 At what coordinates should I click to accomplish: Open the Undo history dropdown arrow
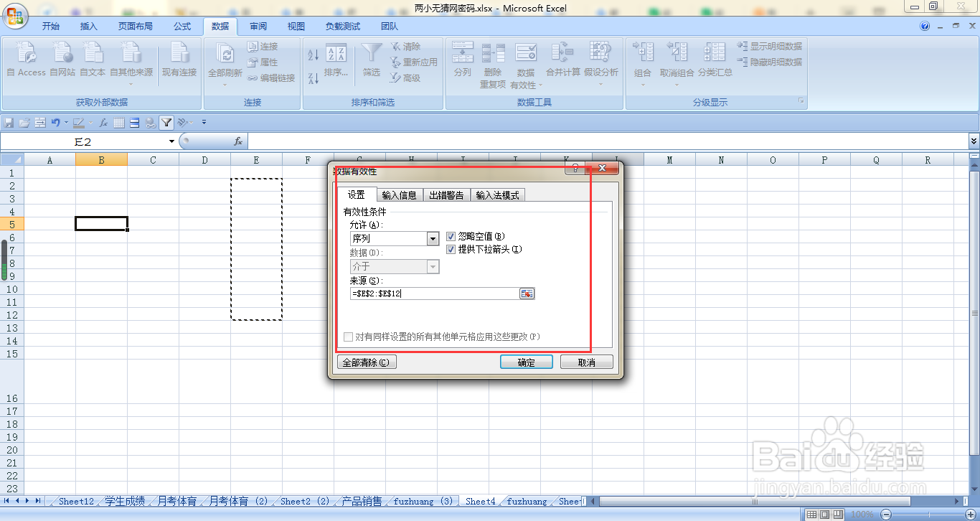click(x=66, y=123)
